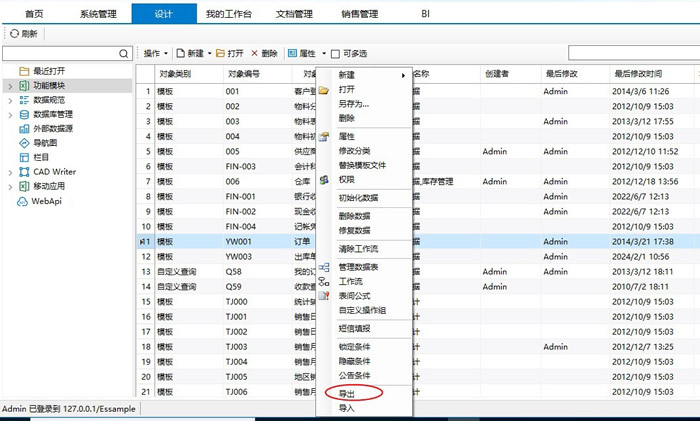Screen dimensions: 700x421
Task: Click the search magnifier icon in left panel
Action: [x=124, y=53]
